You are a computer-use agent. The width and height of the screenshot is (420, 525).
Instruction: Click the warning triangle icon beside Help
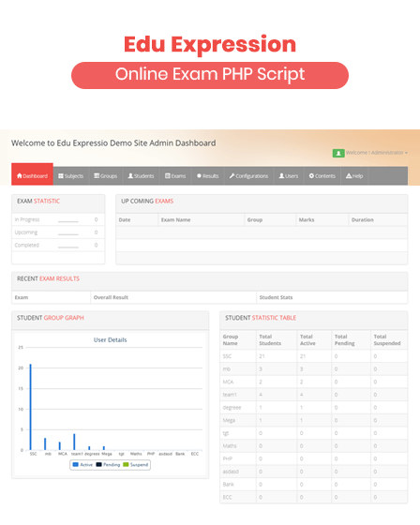(x=349, y=176)
